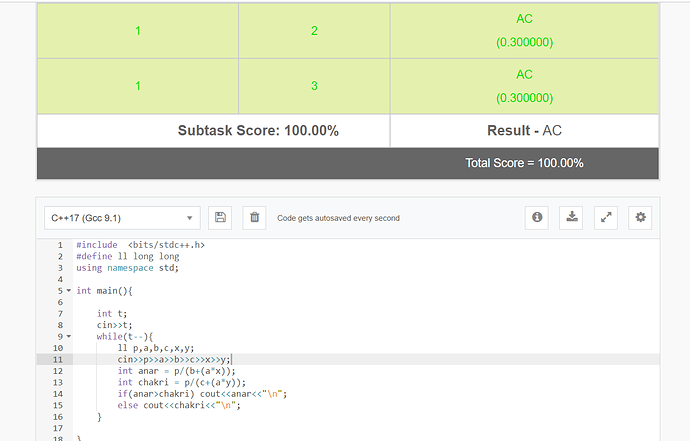
Task: Click the 'else cout<<chakri' line
Action: pyautogui.click(x=179, y=405)
